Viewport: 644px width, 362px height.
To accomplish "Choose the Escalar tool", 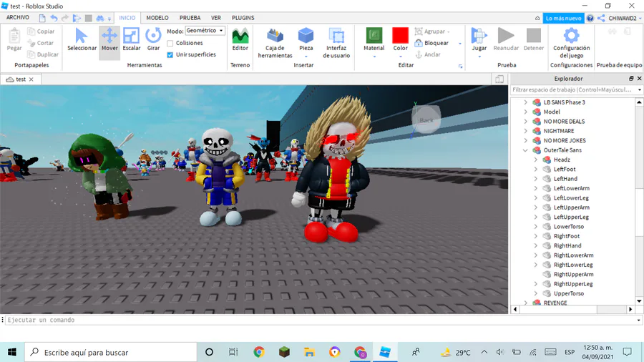I will coord(132,40).
